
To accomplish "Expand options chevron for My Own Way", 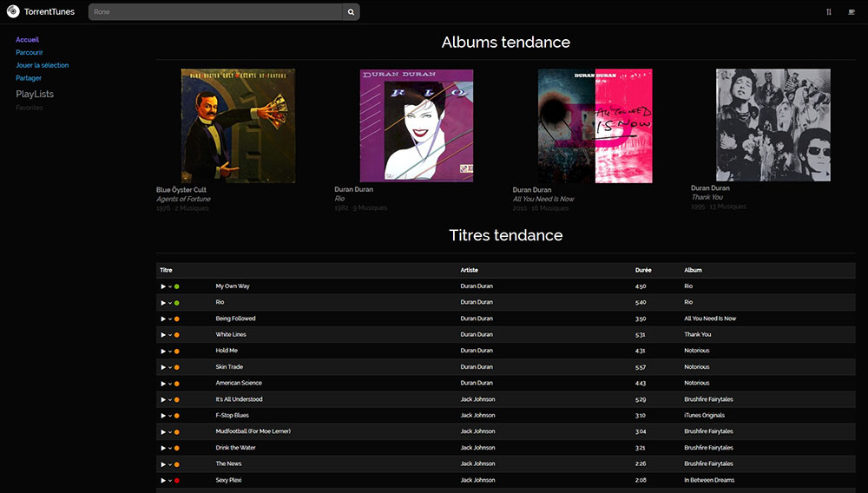I will [170, 286].
